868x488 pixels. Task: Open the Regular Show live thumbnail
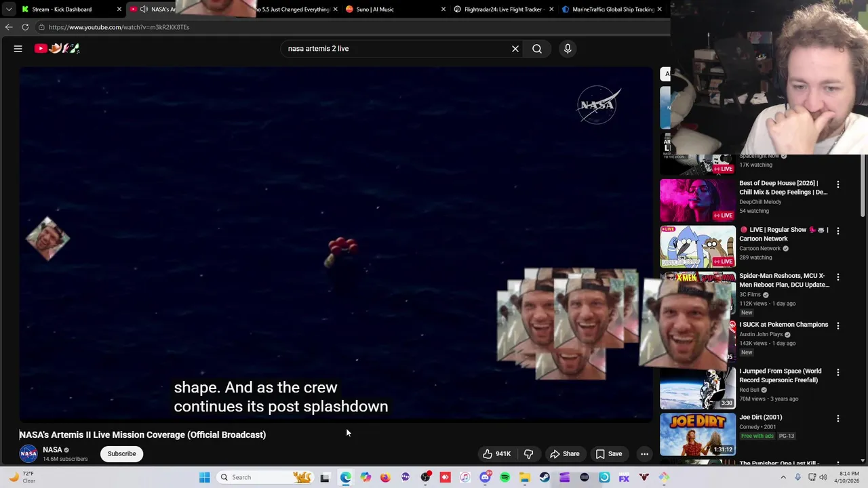click(698, 247)
